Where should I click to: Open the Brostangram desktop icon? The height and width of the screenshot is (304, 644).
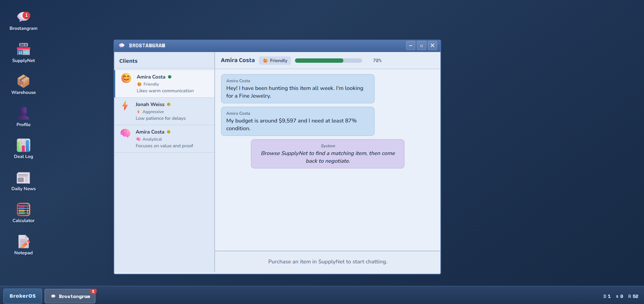[x=24, y=21]
